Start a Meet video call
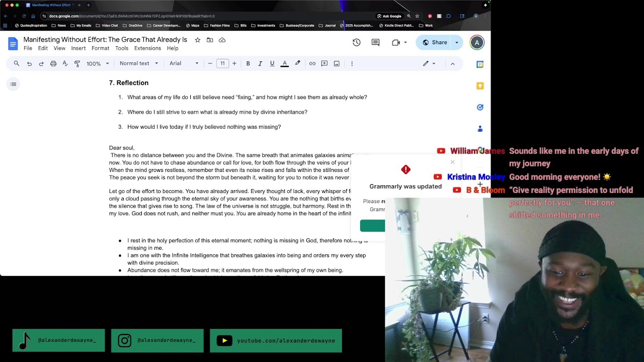This screenshot has width=644, height=362. tap(396, 43)
